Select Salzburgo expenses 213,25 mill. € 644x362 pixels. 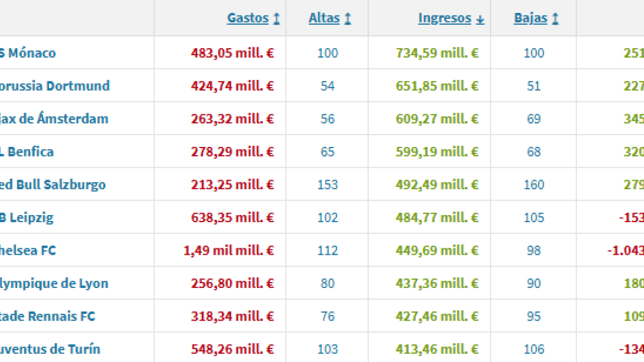tap(232, 184)
